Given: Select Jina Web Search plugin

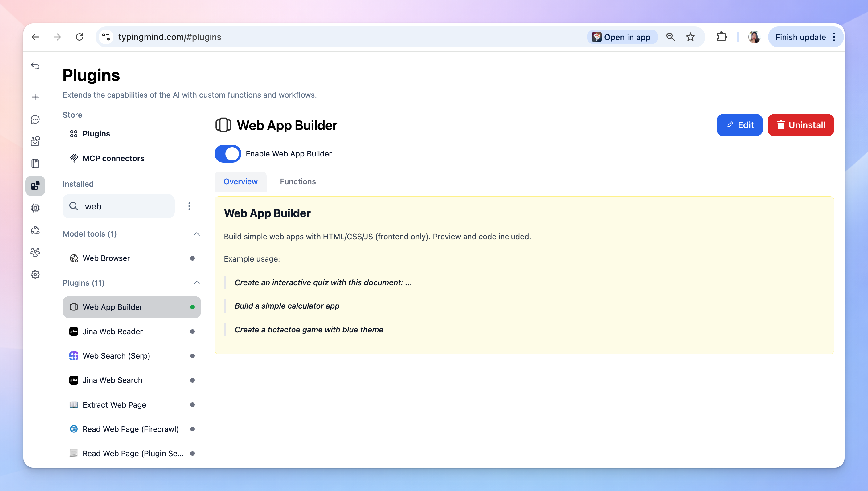Looking at the screenshot, I should (x=132, y=380).
